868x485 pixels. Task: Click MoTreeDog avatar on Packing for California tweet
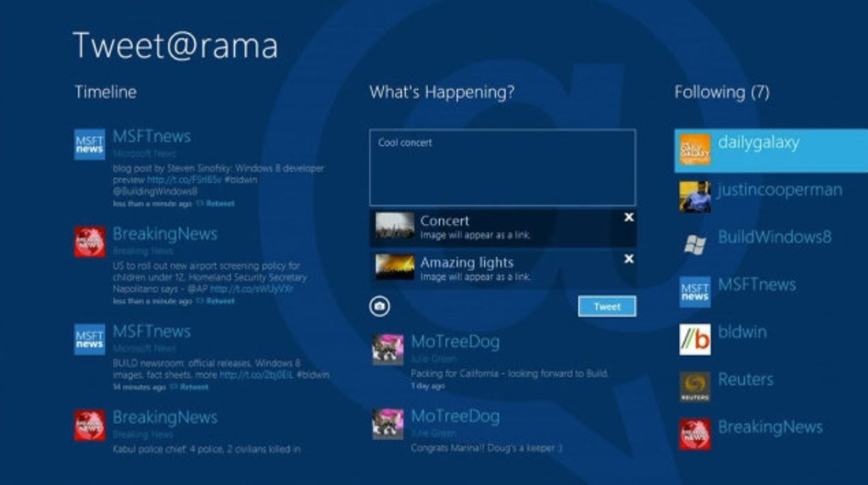point(387,349)
